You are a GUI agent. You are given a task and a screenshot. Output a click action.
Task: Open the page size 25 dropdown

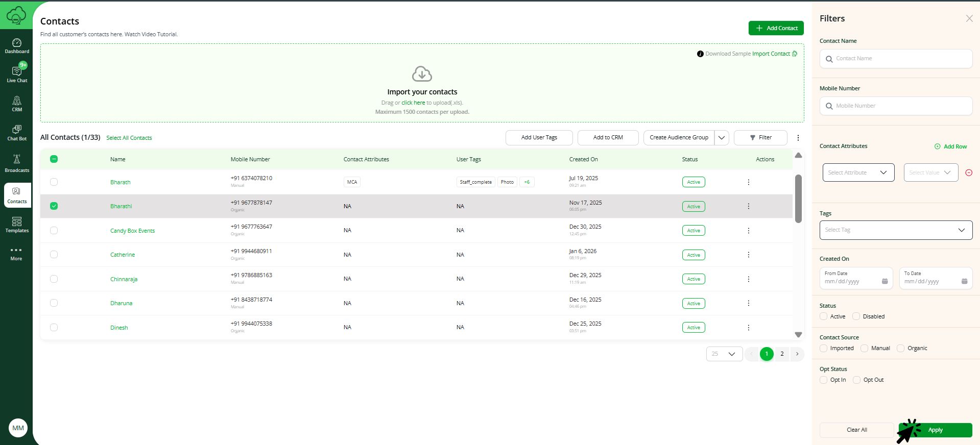point(724,354)
